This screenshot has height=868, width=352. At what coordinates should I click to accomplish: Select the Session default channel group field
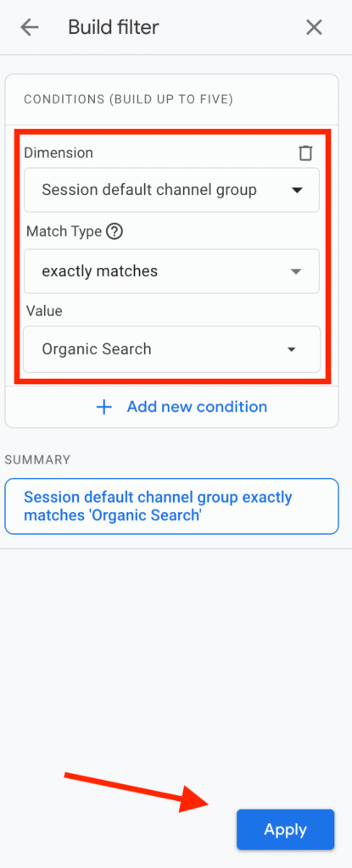(x=172, y=190)
